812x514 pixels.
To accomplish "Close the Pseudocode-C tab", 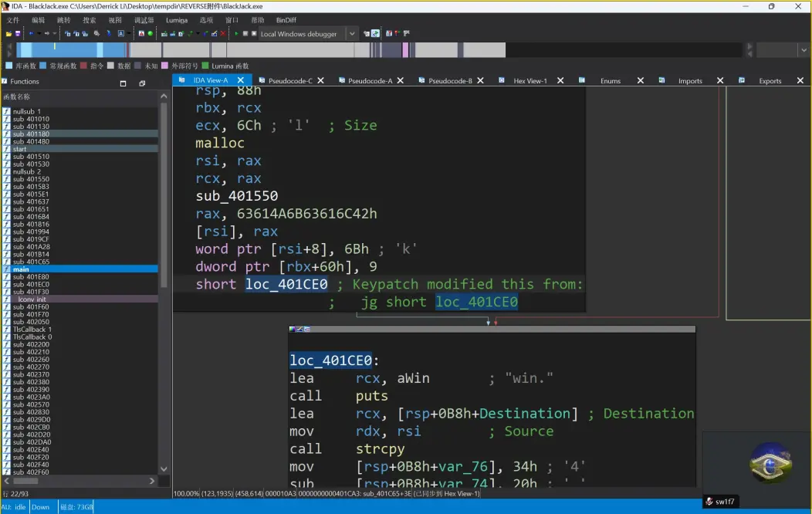I will point(322,80).
